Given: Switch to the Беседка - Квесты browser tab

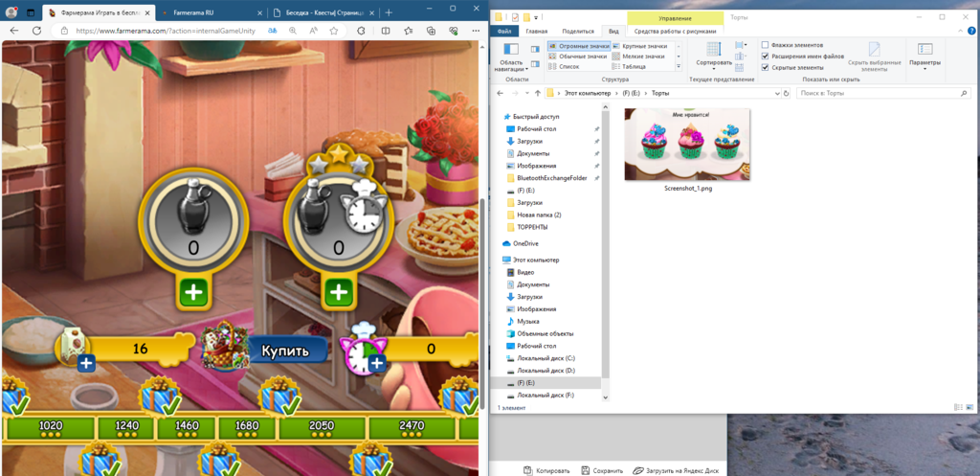Looking at the screenshot, I should [325, 12].
